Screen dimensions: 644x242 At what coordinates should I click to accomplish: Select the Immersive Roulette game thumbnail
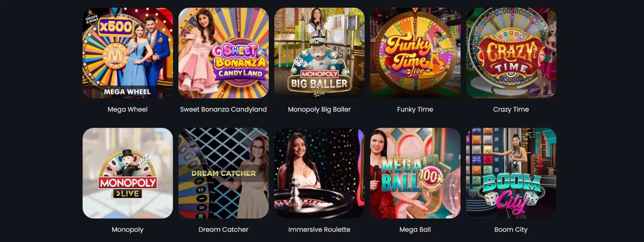319,173
